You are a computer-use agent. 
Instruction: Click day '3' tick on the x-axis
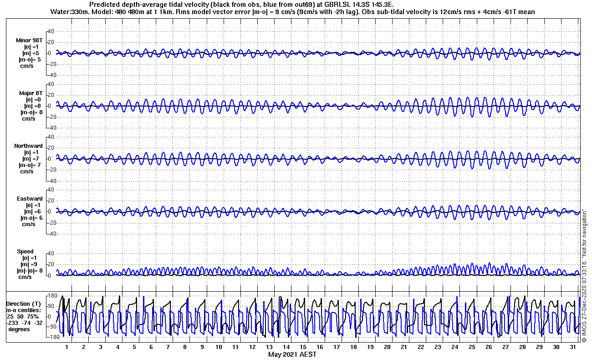(101, 347)
